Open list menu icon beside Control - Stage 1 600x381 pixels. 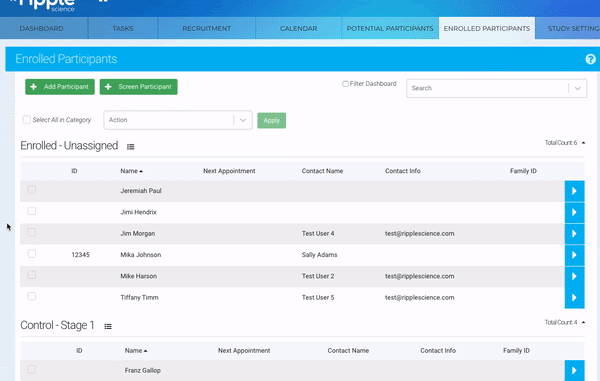tap(108, 326)
